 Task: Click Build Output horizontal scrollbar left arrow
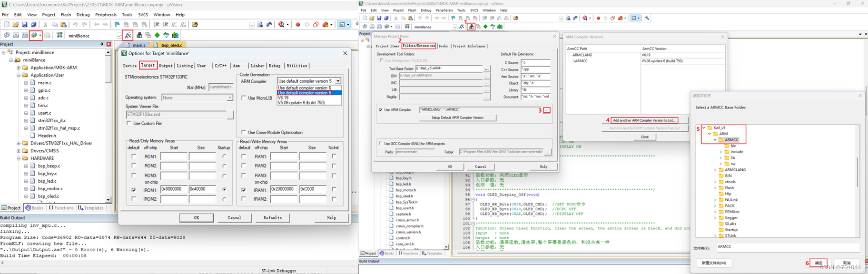[2, 263]
